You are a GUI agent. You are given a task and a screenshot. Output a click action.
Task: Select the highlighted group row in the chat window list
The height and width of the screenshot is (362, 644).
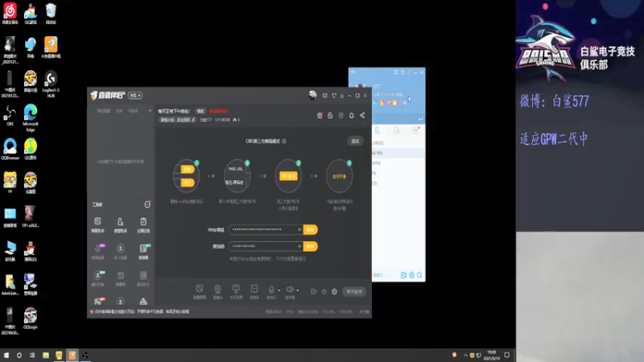pos(398,153)
